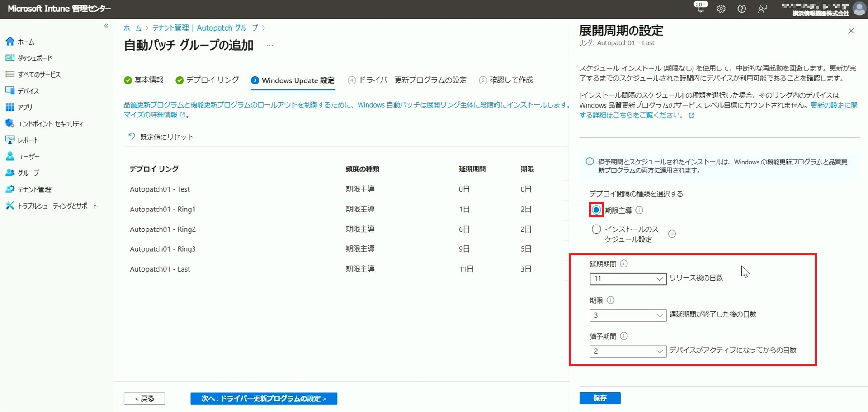Select the インストールのスケジュール設定 radio button

coord(596,229)
